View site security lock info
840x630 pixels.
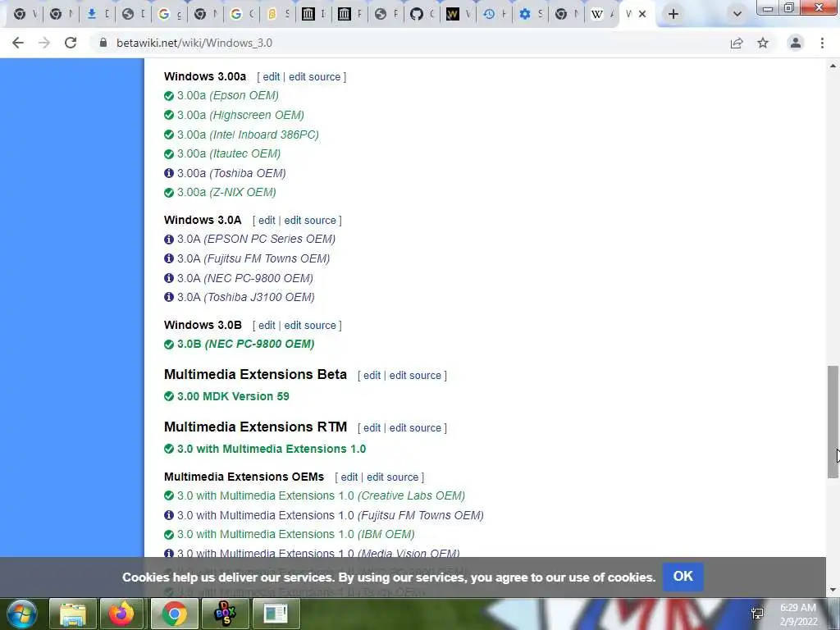[103, 43]
